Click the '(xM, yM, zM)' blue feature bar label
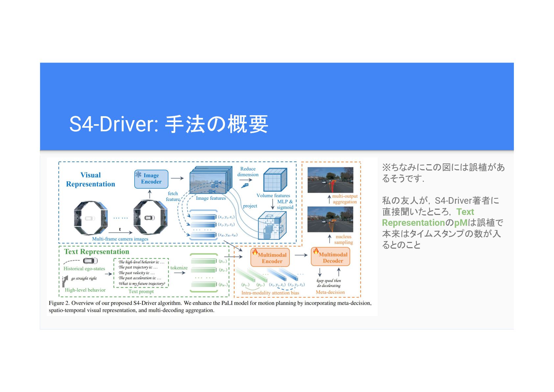554x392 pixels. coord(228,235)
